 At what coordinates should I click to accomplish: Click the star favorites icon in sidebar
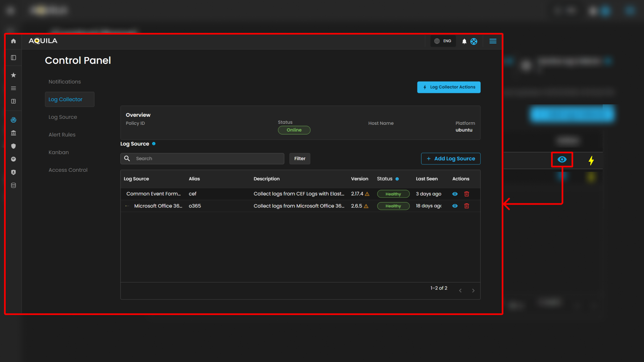click(13, 75)
